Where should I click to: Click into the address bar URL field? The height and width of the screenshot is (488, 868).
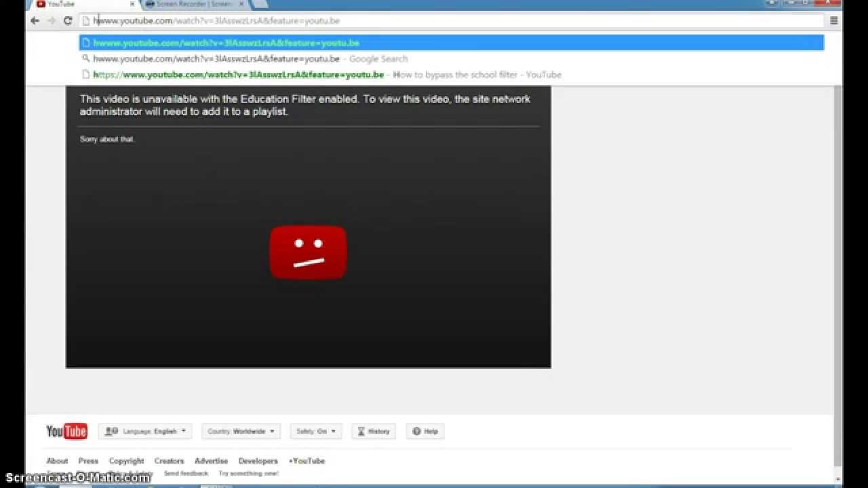(x=452, y=21)
